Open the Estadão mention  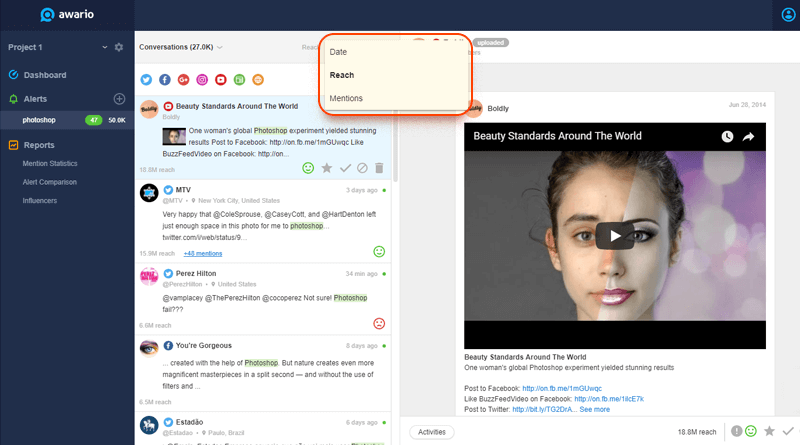tap(263, 429)
